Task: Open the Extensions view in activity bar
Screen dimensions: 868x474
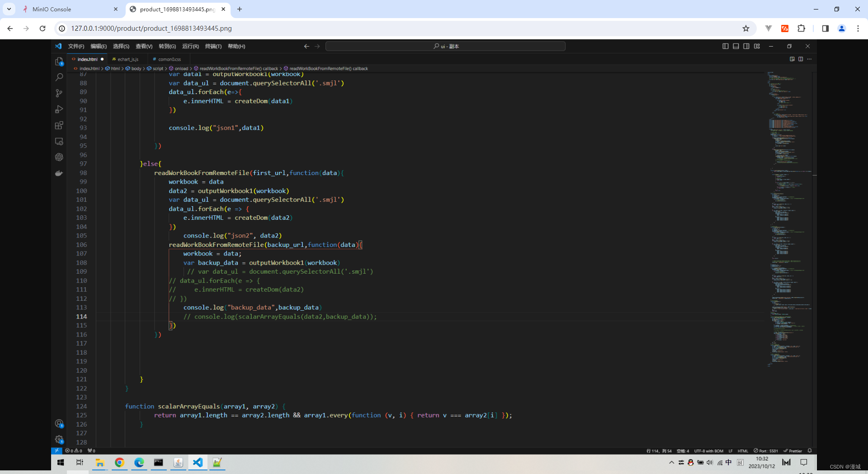Action: click(59, 125)
